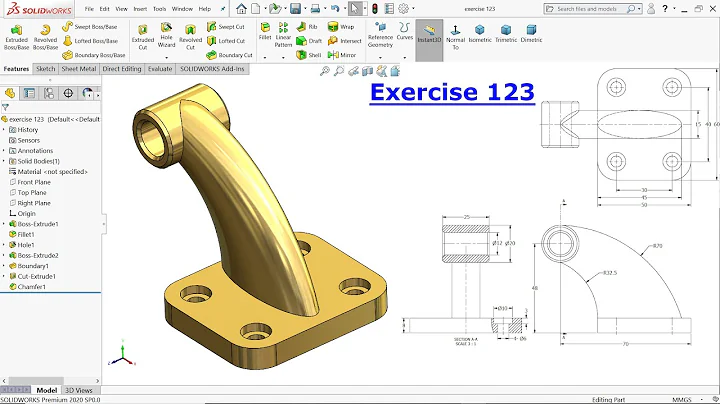Viewport: 720px width, 404px height.
Task: Expand the Solid Bodies(1) folder
Action: tap(4, 161)
